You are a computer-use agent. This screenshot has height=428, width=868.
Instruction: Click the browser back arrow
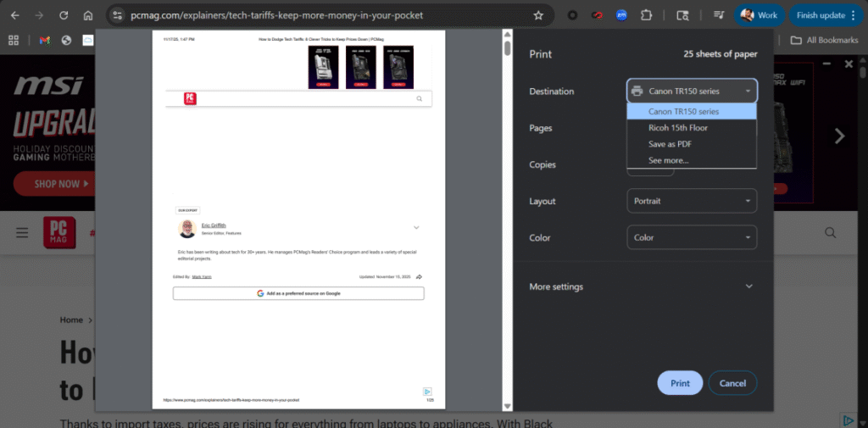coord(14,15)
